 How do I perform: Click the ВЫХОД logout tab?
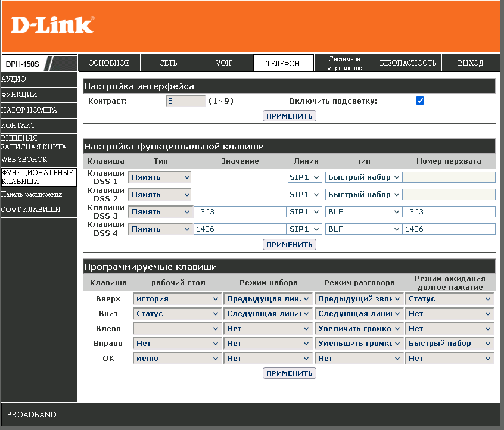(471, 63)
